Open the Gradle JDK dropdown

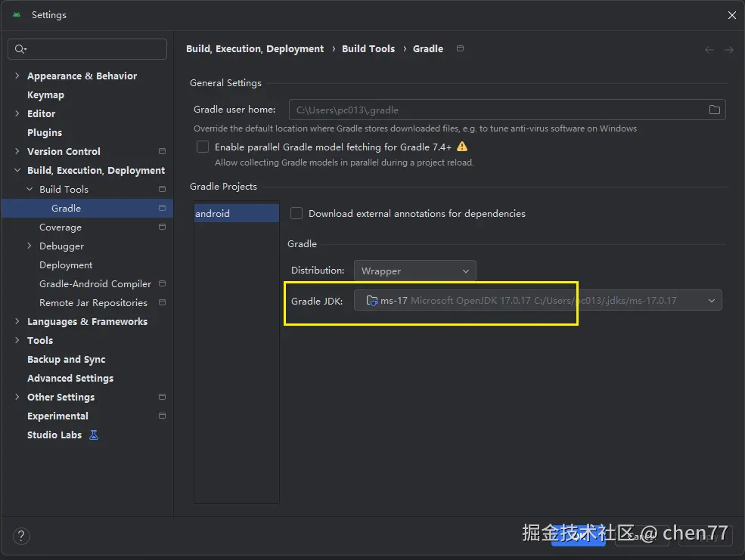pos(538,301)
